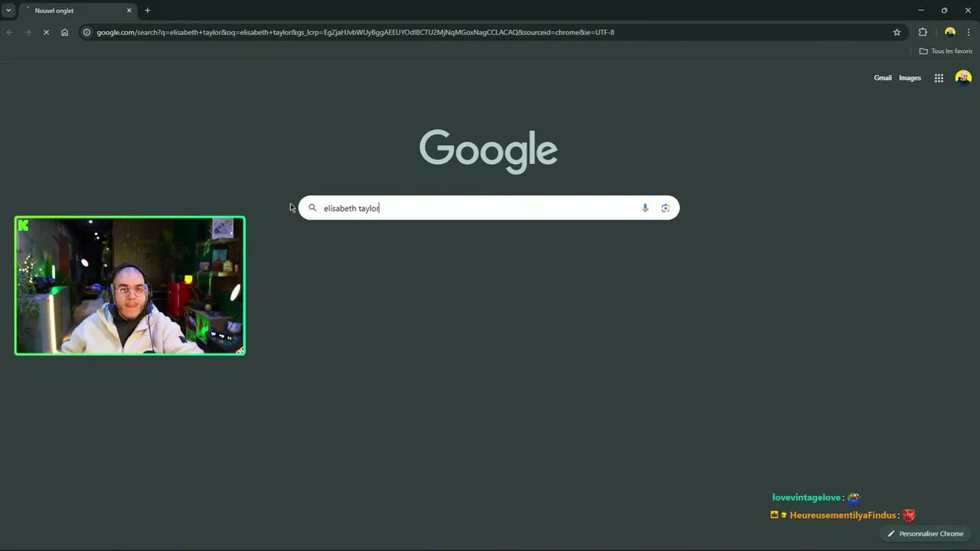Viewport: 980px width, 551px height.
Task: Click the HeureusementilyaFindus chat username
Action: point(842,516)
